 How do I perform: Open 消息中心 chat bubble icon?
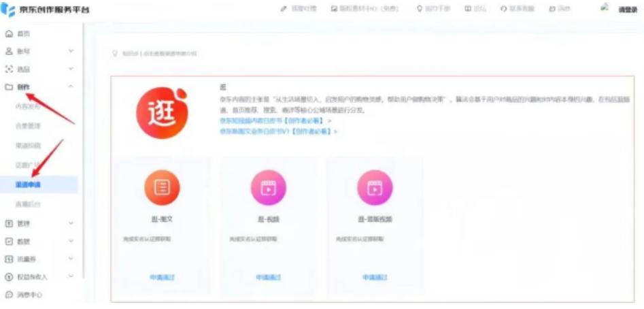pos(9,295)
